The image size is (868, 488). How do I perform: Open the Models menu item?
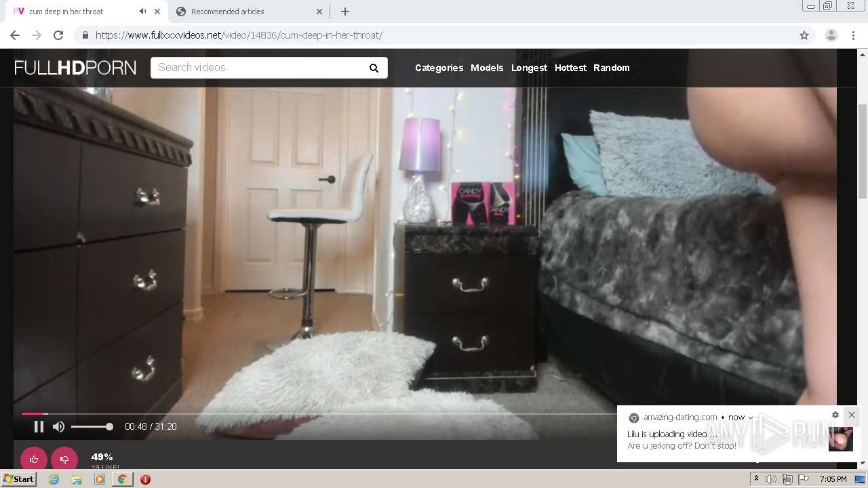(x=487, y=68)
